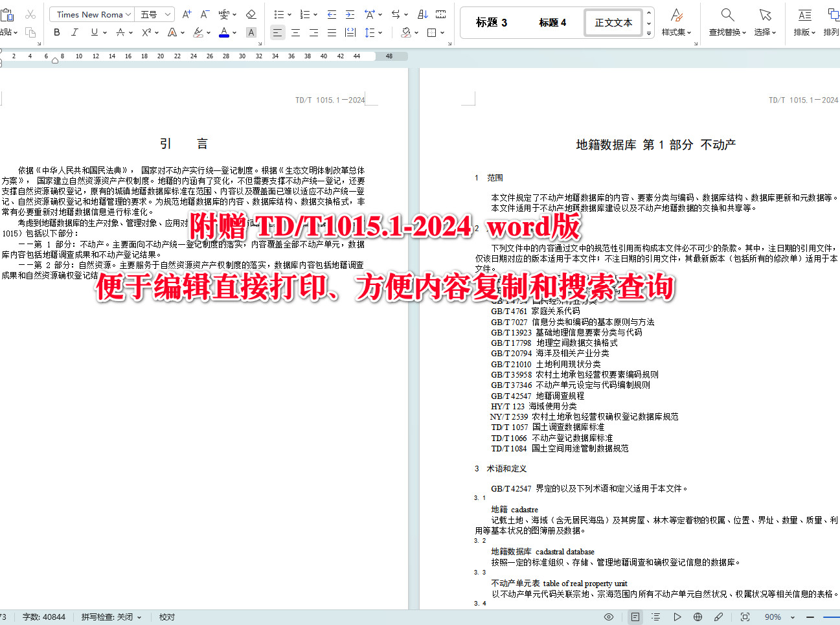Toggle bold formatting
This screenshot has height=625, width=840.
click(57, 32)
